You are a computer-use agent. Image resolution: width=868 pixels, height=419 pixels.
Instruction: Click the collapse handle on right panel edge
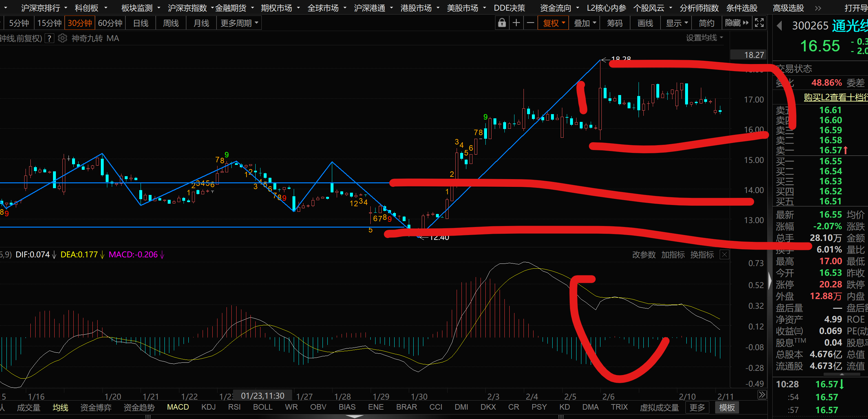coord(770,280)
